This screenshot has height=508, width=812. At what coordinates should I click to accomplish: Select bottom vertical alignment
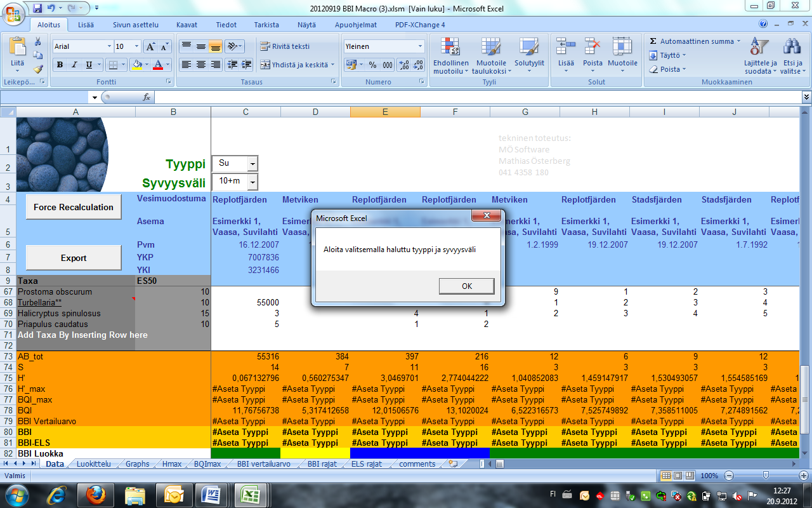(x=215, y=46)
